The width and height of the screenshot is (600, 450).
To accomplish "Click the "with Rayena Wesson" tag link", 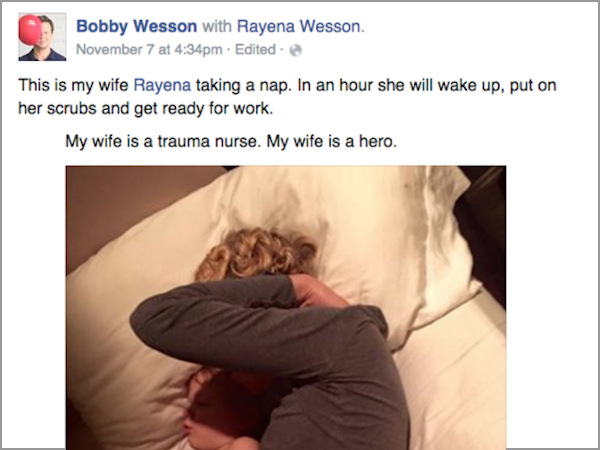I will 300,26.
